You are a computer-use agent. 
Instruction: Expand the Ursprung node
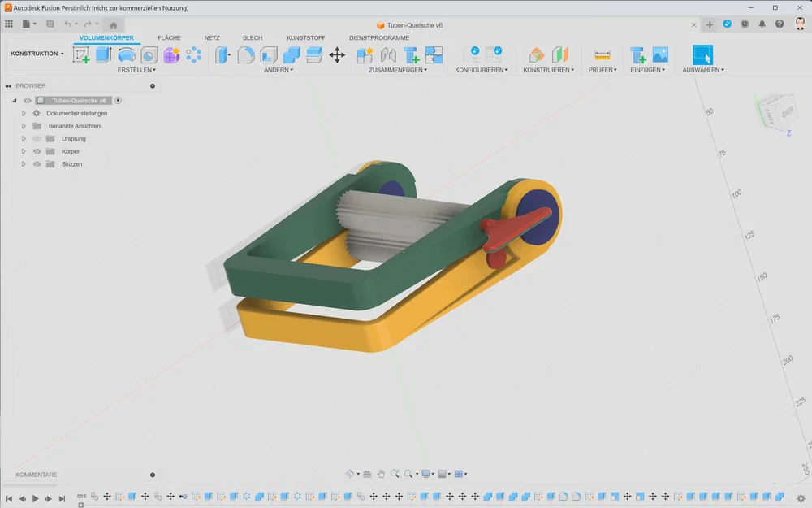click(24, 139)
